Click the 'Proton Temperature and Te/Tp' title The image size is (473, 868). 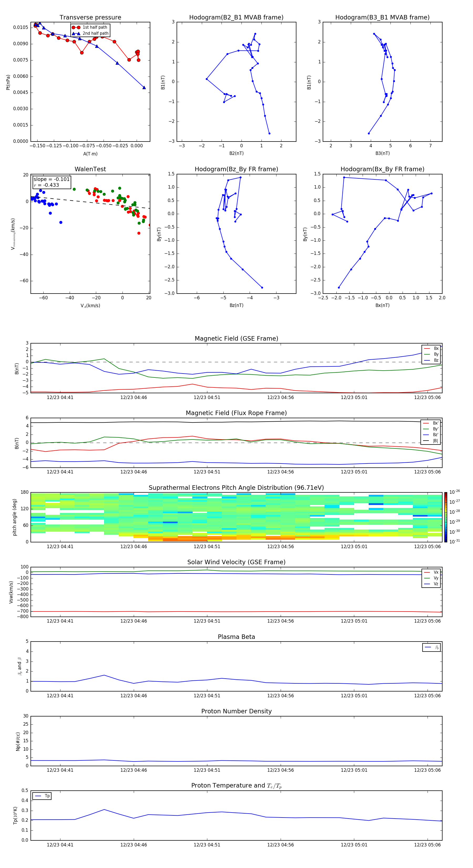point(236,786)
